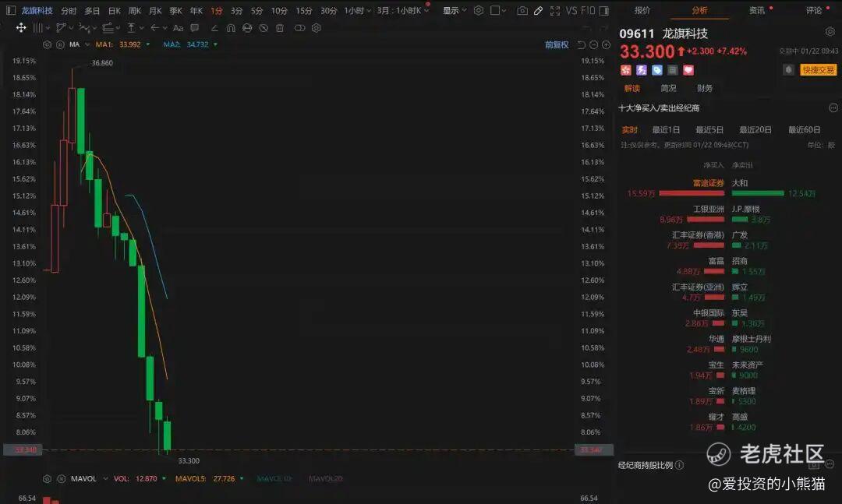The height and width of the screenshot is (504, 842).
Task: Select the 5分 chart interval
Action: [x=256, y=11]
